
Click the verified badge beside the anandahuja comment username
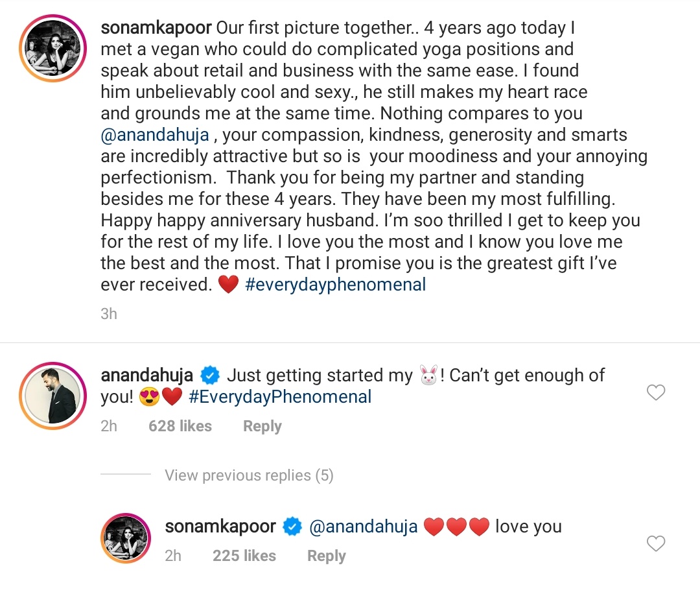209,375
